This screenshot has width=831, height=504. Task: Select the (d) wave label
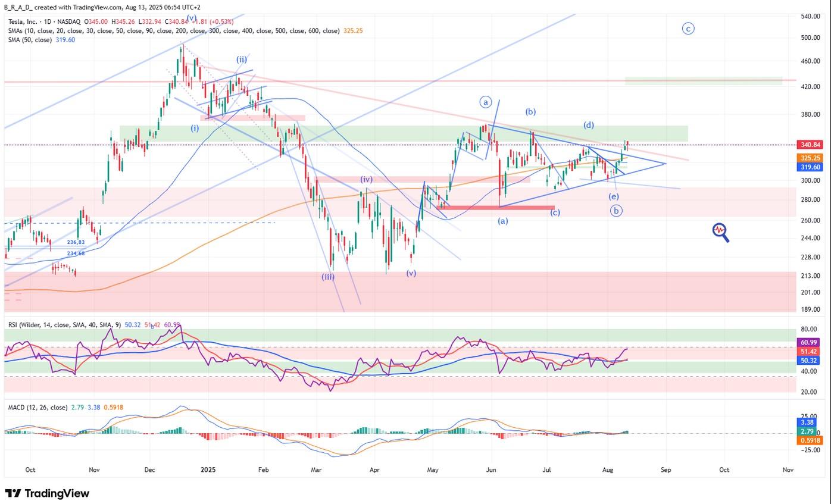589,125
